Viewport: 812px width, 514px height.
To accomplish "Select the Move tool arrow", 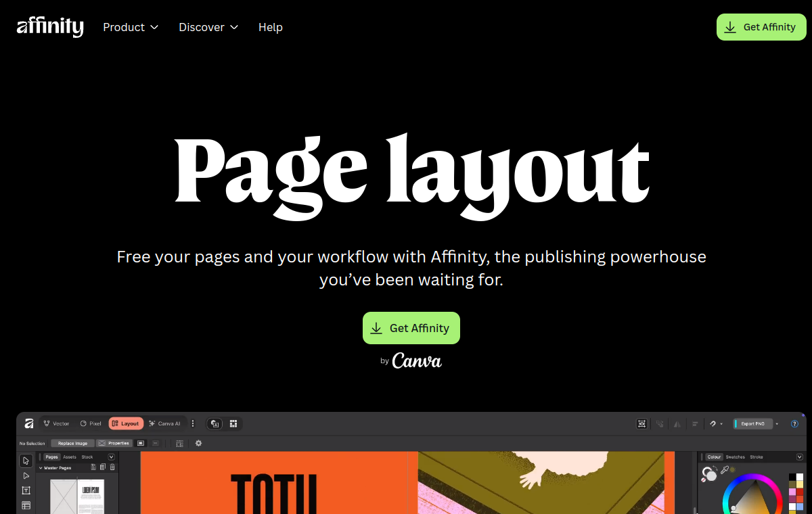I will click(x=26, y=461).
